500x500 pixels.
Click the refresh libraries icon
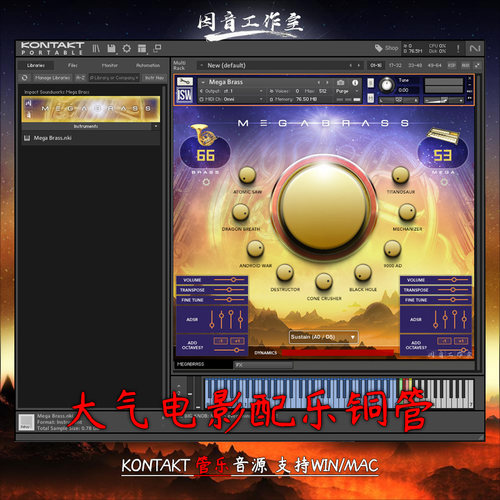(x=24, y=78)
